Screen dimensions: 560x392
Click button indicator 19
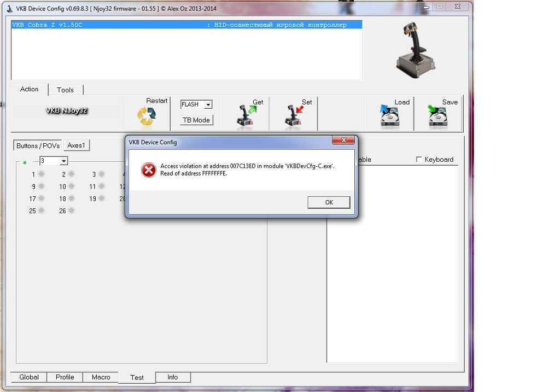point(102,198)
